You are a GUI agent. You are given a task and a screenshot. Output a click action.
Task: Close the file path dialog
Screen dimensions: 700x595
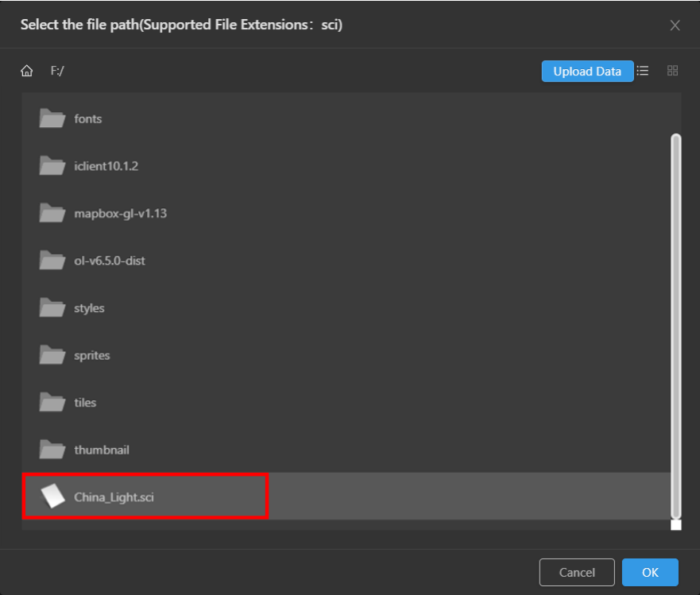point(675,25)
